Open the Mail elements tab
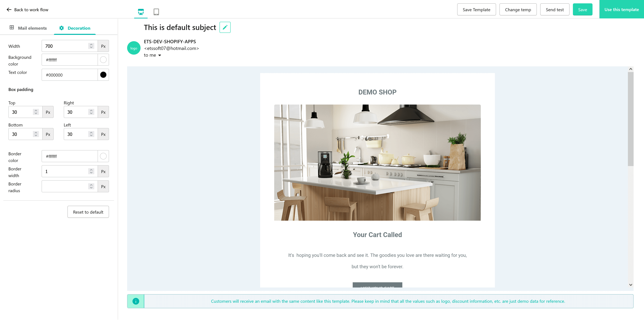644x320 pixels. coord(28,28)
